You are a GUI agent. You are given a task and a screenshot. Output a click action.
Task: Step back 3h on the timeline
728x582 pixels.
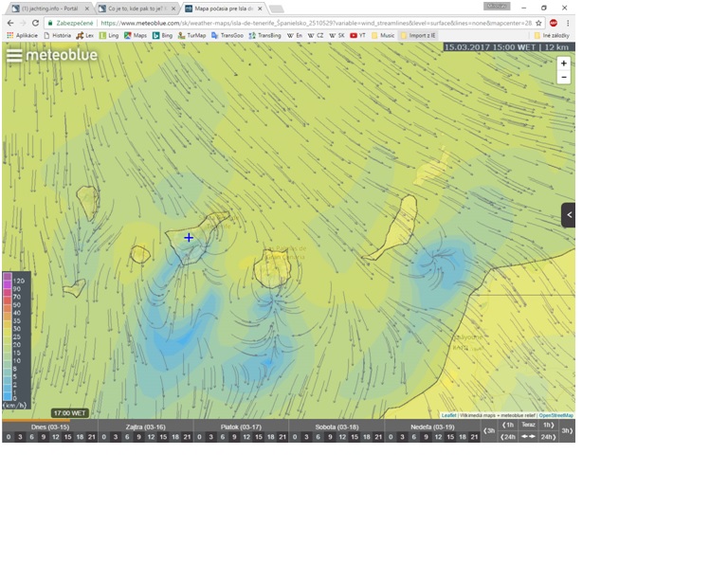[x=489, y=430]
